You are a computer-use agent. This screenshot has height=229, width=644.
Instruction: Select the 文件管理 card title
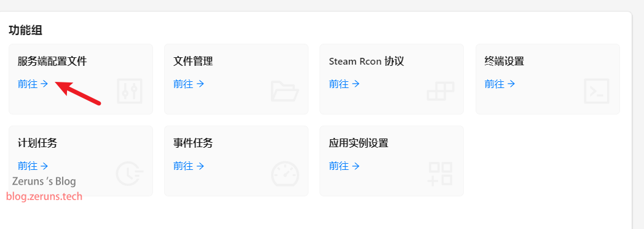pyautogui.click(x=193, y=62)
